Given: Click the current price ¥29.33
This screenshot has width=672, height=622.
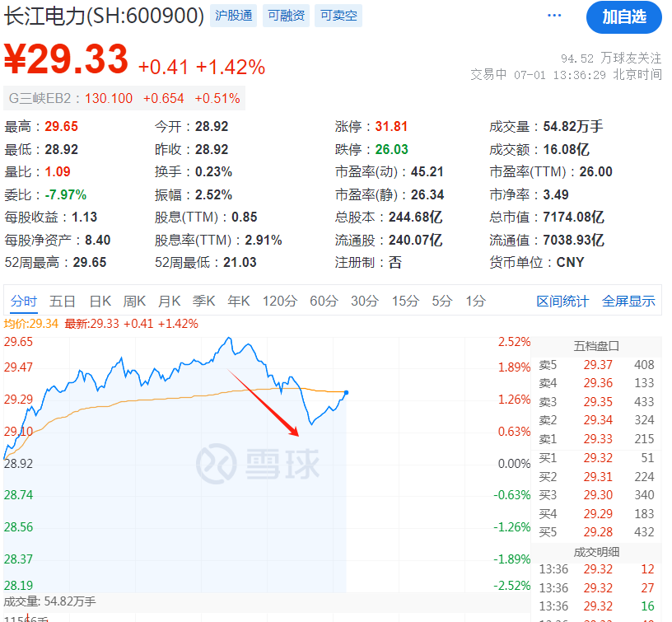Looking at the screenshot, I should click(66, 59).
